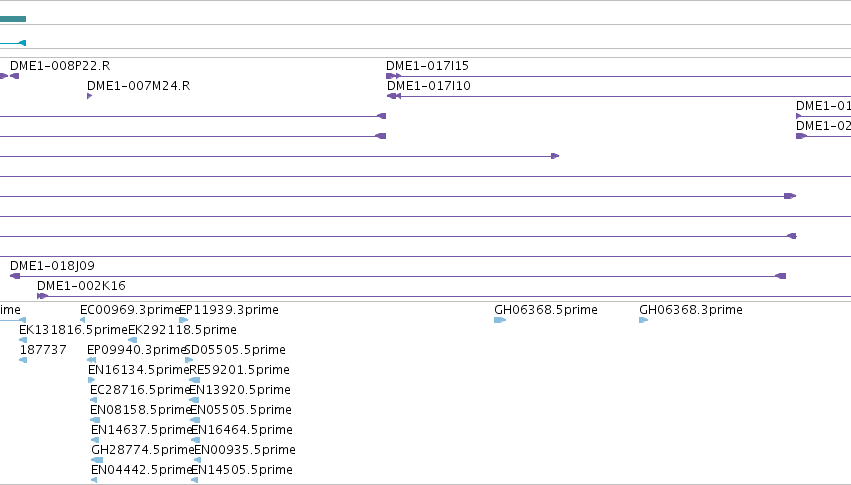Select the DME1-007M24.R label
The height and width of the screenshot is (485, 851).
[138, 86]
